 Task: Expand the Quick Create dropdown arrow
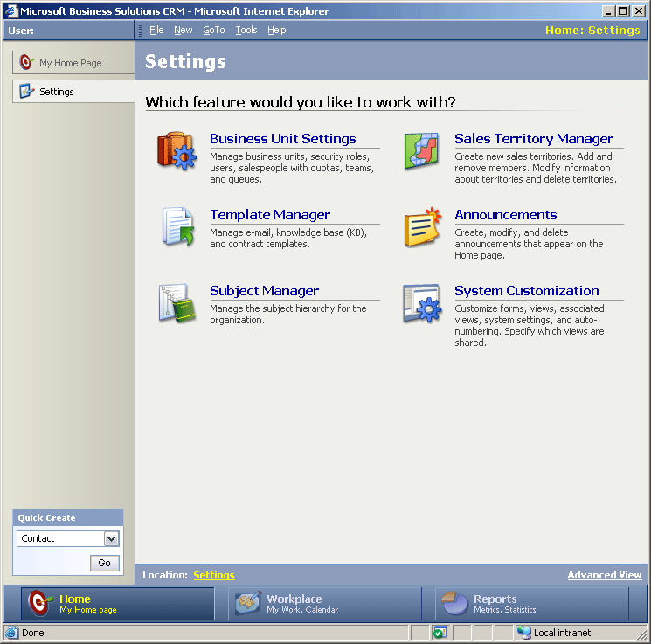111,538
